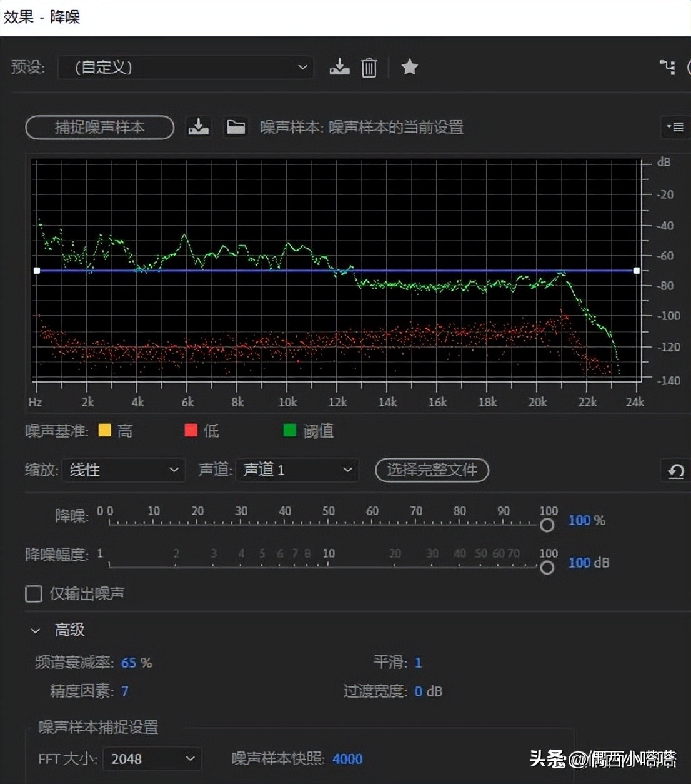
Task: Delete the current preset via trash icon
Action: tap(369, 67)
